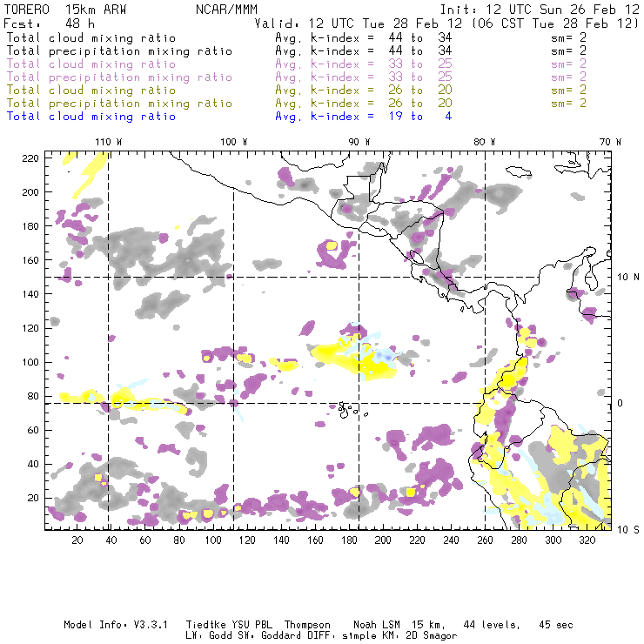Click '20' on the vertical axis
The width and height of the screenshot is (644, 644).
click(33, 498)
